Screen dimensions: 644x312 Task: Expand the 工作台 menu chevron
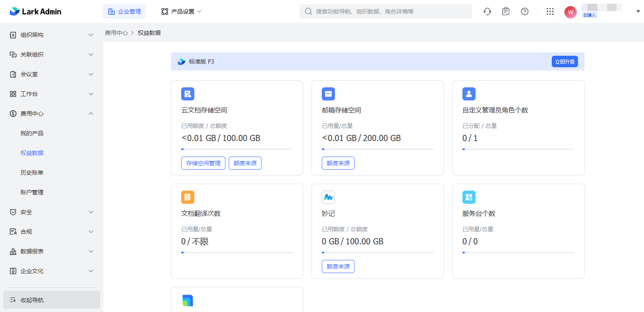tap(91, 94)
